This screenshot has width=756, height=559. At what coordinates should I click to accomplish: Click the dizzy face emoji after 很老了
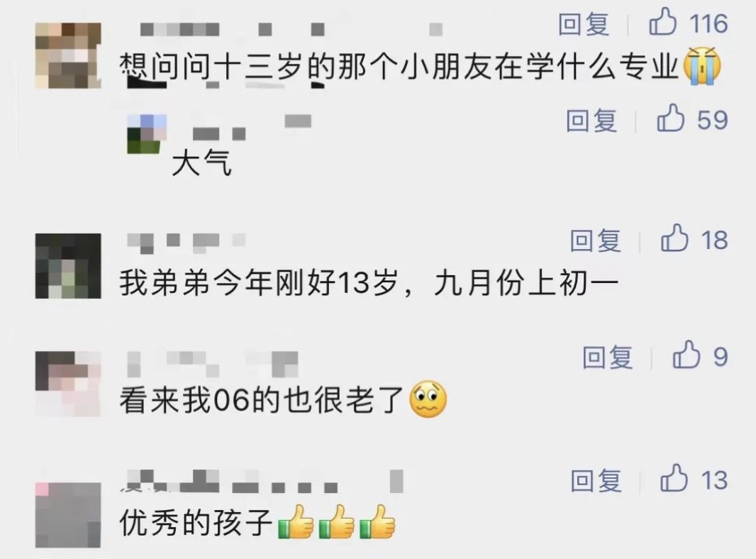coord(428,399)
